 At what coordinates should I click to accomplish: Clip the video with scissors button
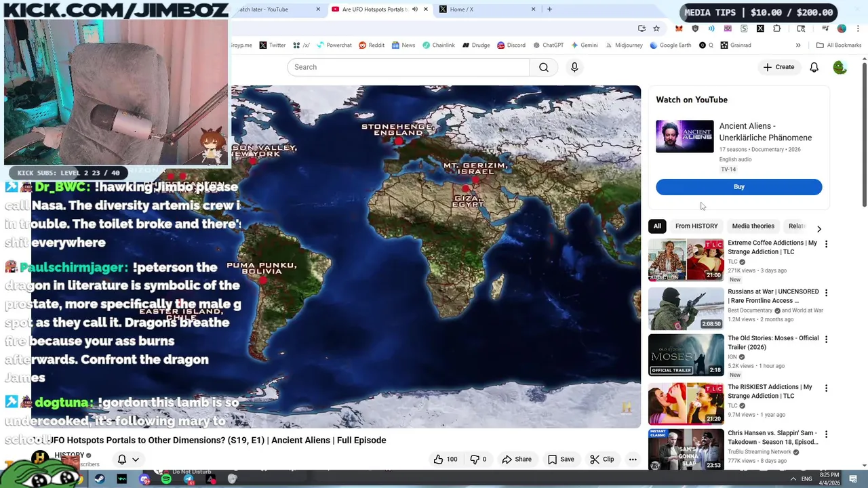point(602,459)
